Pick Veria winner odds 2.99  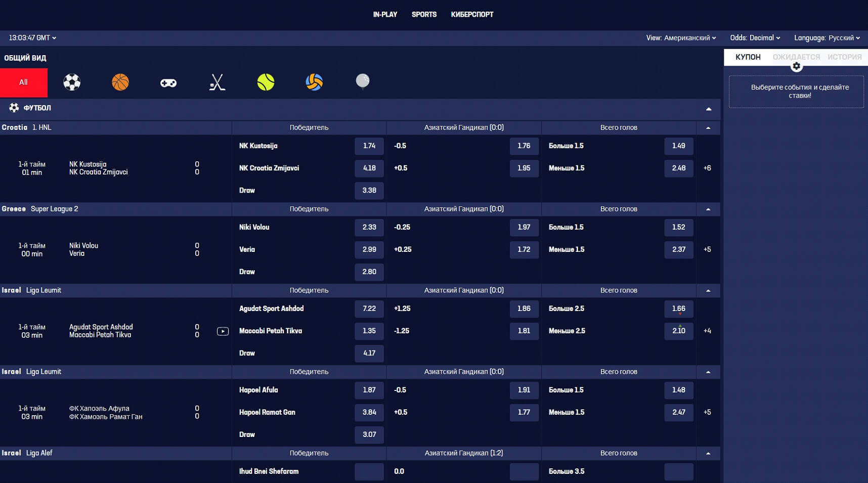369,250
